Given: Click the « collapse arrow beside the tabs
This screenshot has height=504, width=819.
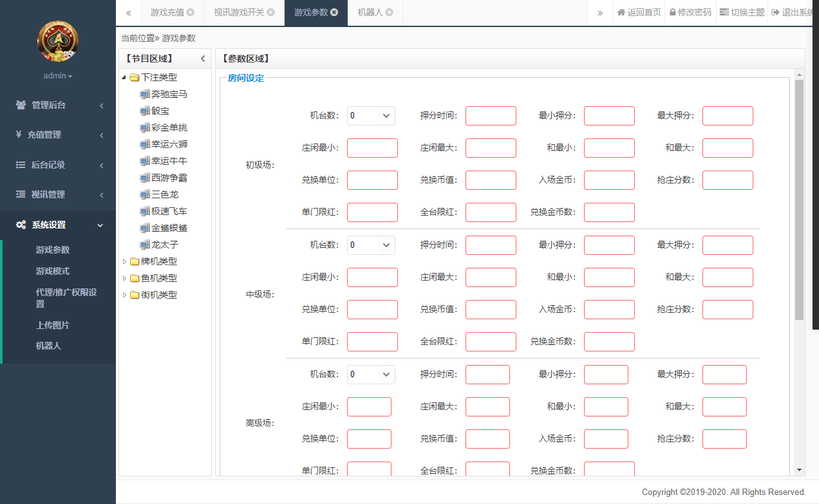Looking at the screenshot, I should pyautogui.click(x=127, y=12).
